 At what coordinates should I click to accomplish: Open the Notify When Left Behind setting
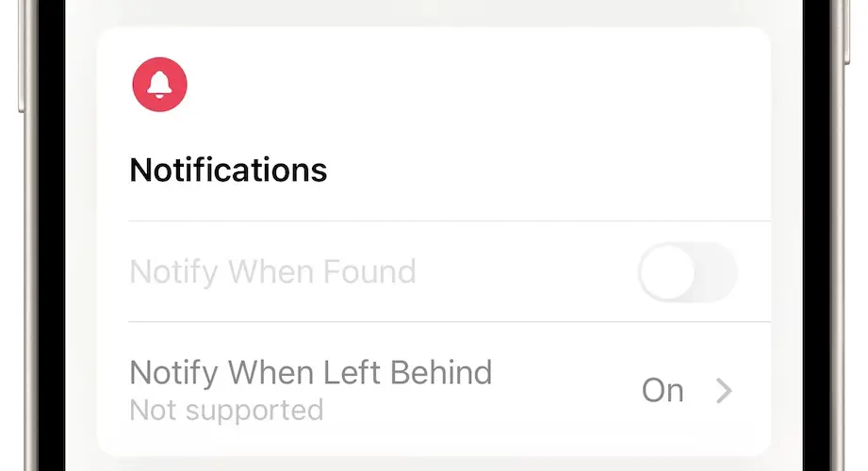pyautogui.click(x=310, y=373)
